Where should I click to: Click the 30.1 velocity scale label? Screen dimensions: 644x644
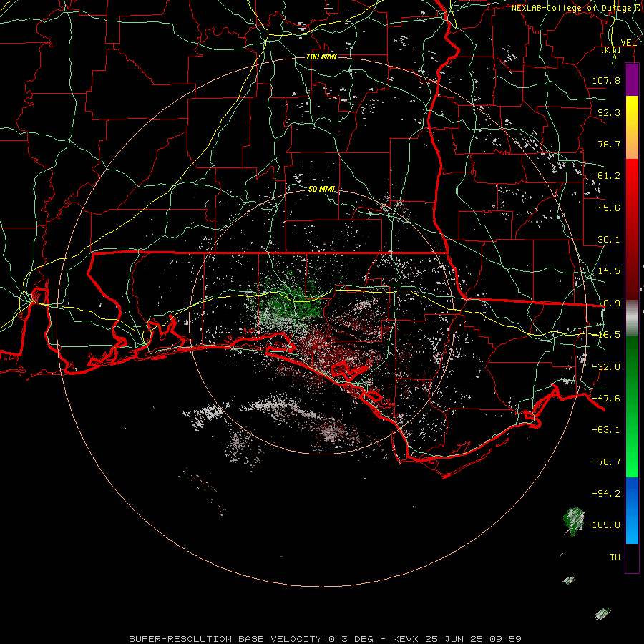[x=609, y=240]
